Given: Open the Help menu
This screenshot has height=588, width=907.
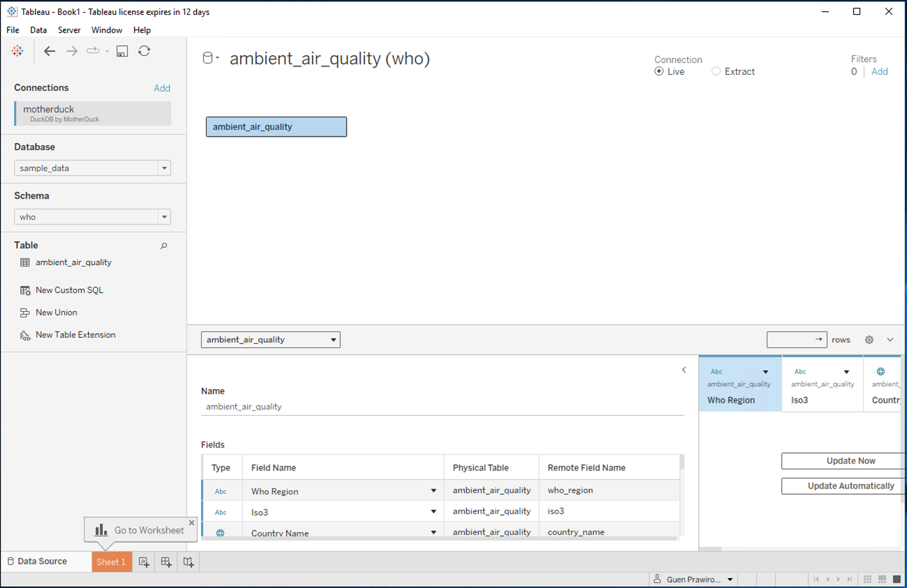Looking at the screenshot, I should click(142, 30).
